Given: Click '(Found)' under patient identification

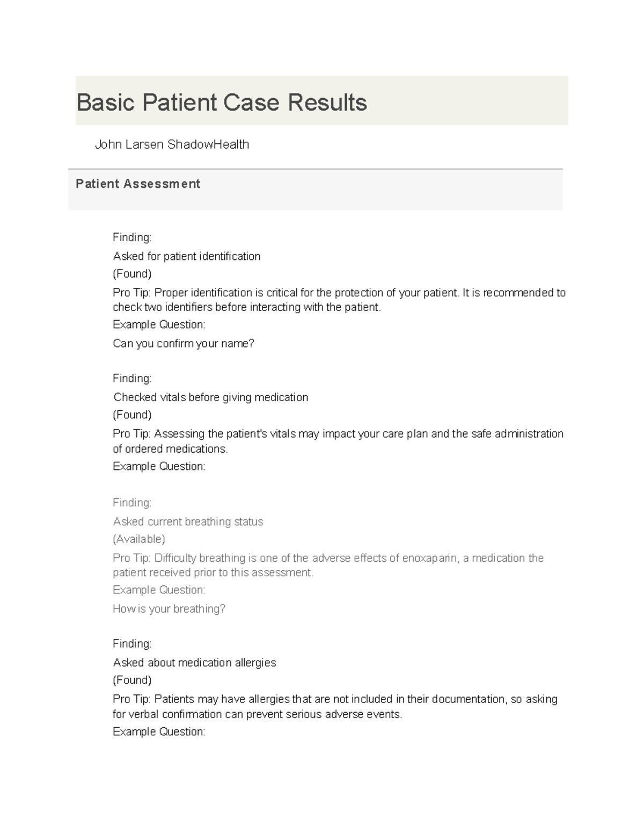Looking at the screenshot, I should pos(132,273).
